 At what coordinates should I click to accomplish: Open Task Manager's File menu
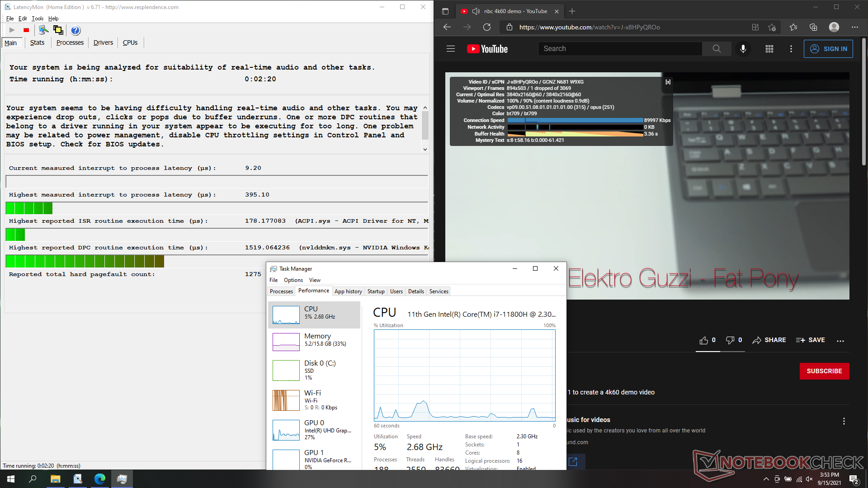pos(274,280)
